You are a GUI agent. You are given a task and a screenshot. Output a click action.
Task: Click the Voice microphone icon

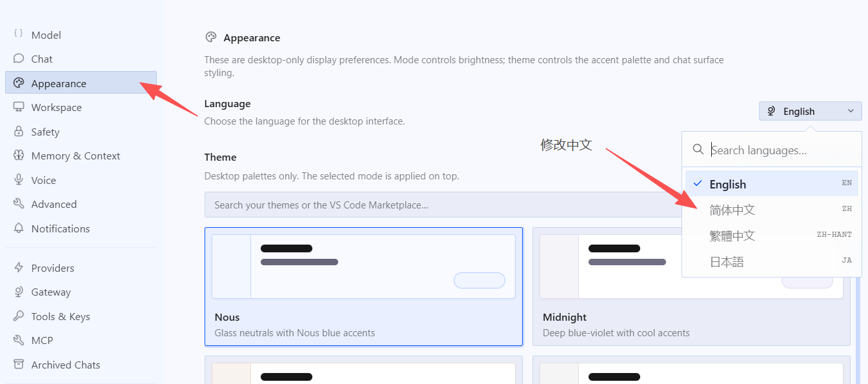[19, 179]
